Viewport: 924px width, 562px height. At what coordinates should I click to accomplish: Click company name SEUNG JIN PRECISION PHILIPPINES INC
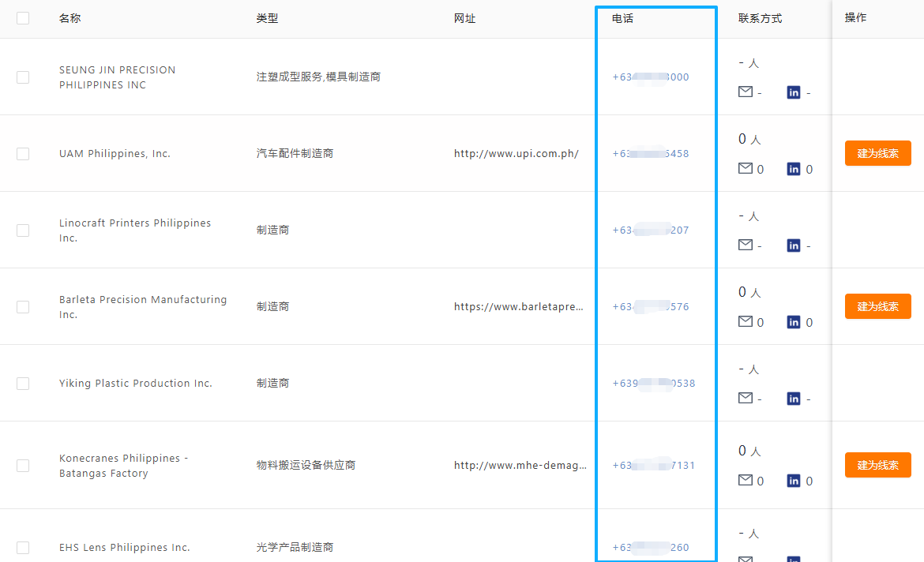117,77
